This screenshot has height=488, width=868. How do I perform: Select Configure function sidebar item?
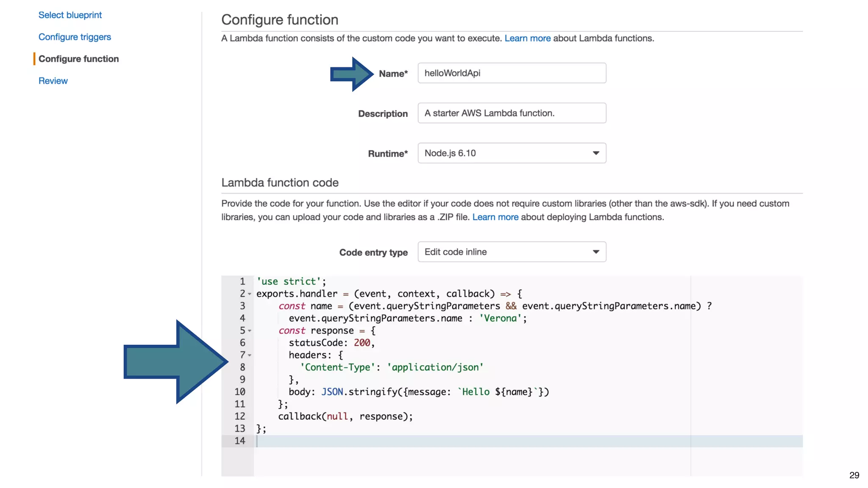78,59
